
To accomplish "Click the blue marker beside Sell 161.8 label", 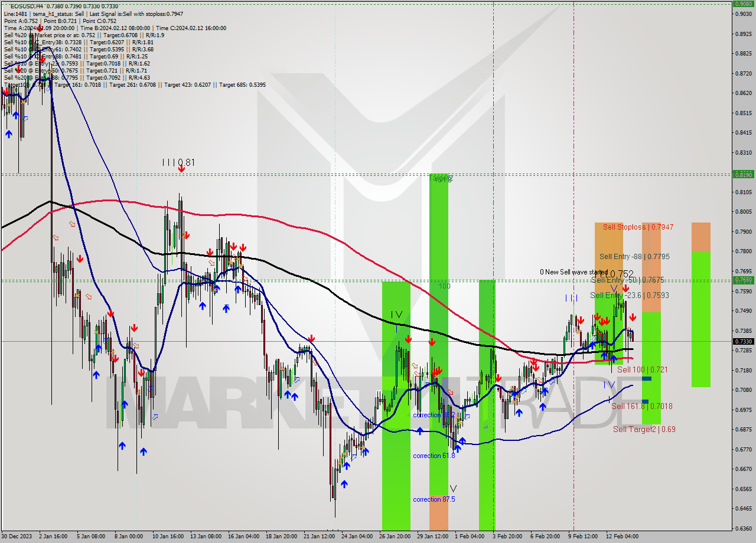I will pyautogui.click(x=645, y=401).
